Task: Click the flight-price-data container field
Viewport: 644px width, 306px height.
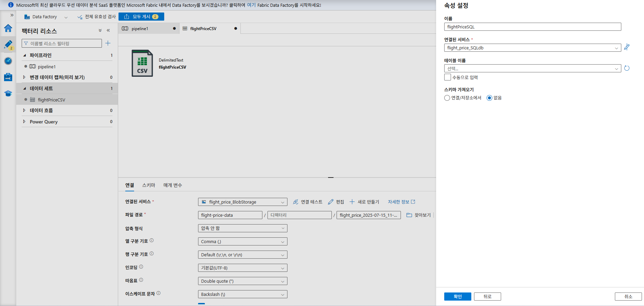Action: (x=230, y=215)
